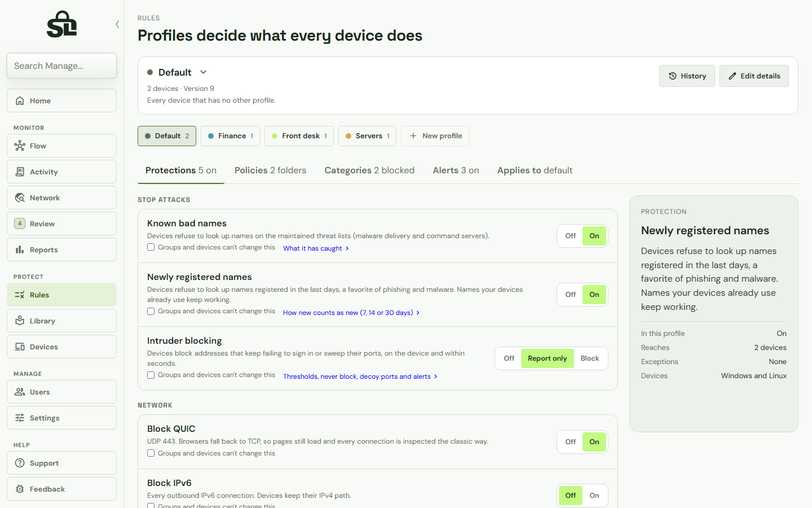The image size is (812, 508).
Task: Open Network via its globe icon
Action: pos(20,198)
